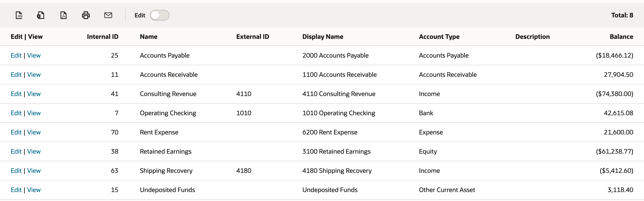Toggle the inline Edit switch
The height and width of the screenshot is (201, 644).
tap(159, 15)
